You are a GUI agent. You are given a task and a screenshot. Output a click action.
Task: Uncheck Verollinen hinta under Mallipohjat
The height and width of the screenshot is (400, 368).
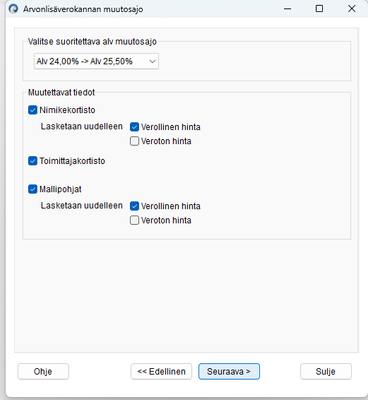(134, 206)
